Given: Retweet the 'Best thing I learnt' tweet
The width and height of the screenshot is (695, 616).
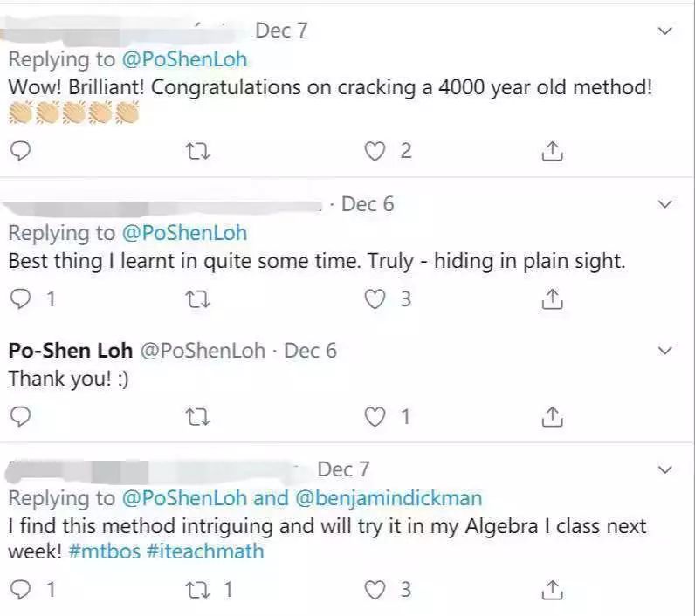Looking at the screenshot, I should click(x=198, y=299).
